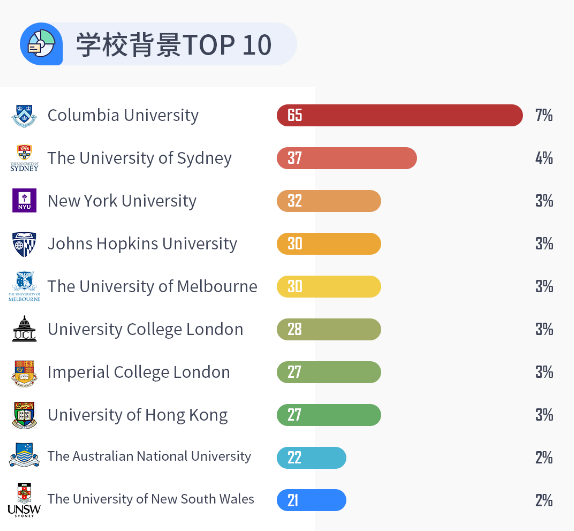Select the UCL dome logo
This screenshot has height=531, width=574.
pyautogui.click(x=24, y=329)
